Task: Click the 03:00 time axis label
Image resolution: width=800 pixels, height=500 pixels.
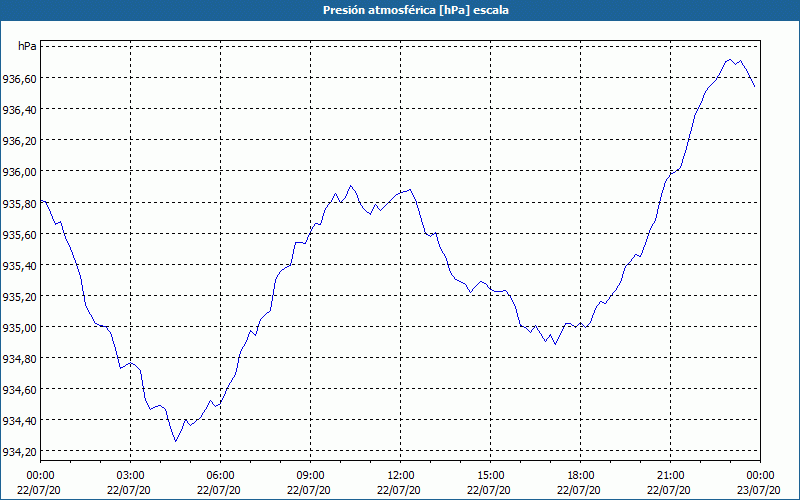Action: (130, 476)
